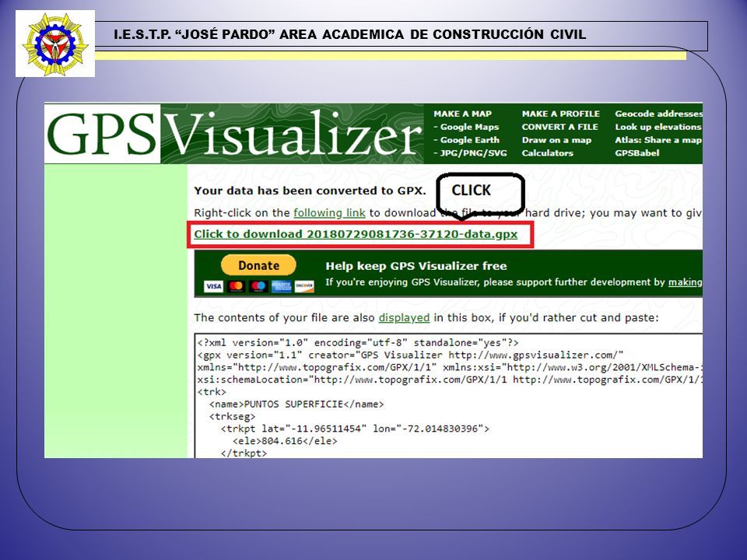Click the 'PUNTOS SUPERFICIE' name line
This screenshot has height=560, width=747.
coord(296,404)
